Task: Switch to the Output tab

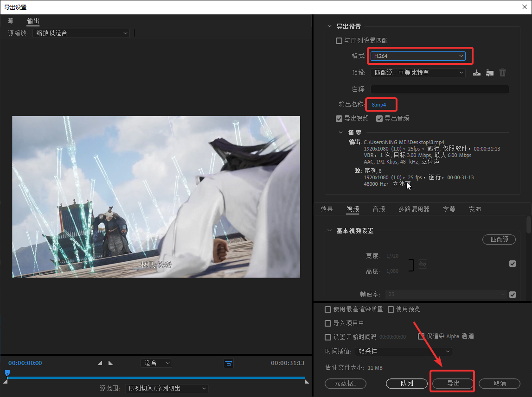Action: click(x=33, y=21)
